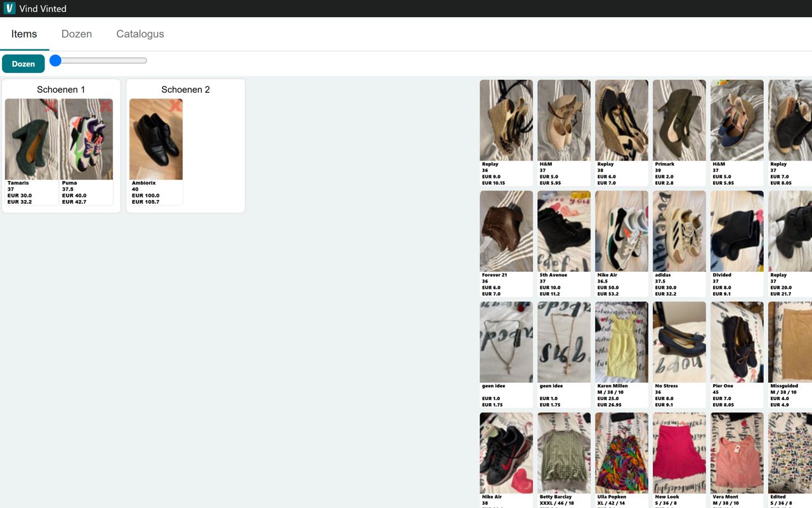The height and width of the screenshot is (508, 812).
Task: Open the black Ambiorix shoe thumbnail
Action: (x=156, y=139)
